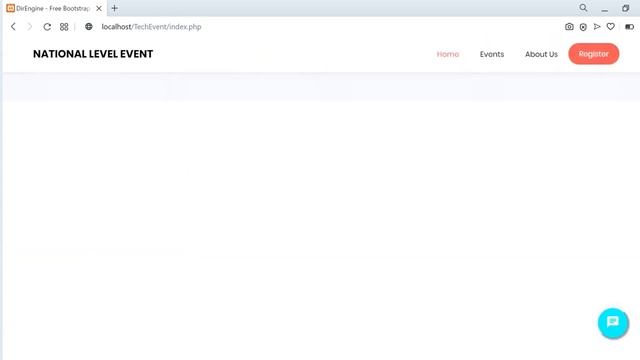Open the Home navigation link
The image size is (640, 360).
click(x=448, y=54)
